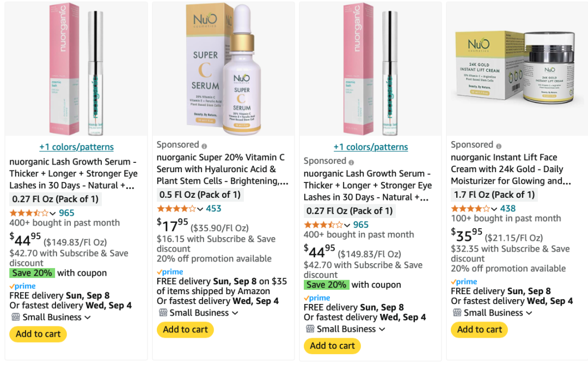588x365 pixels.
Task: Add first $44.95 Lash Growth Serum to cart
Action: [38, 334]
